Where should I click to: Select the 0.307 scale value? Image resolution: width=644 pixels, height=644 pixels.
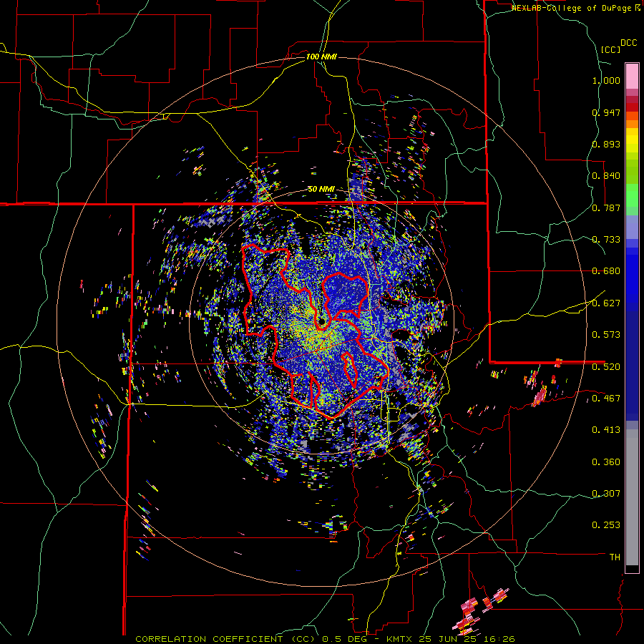[x=606, y=494]
